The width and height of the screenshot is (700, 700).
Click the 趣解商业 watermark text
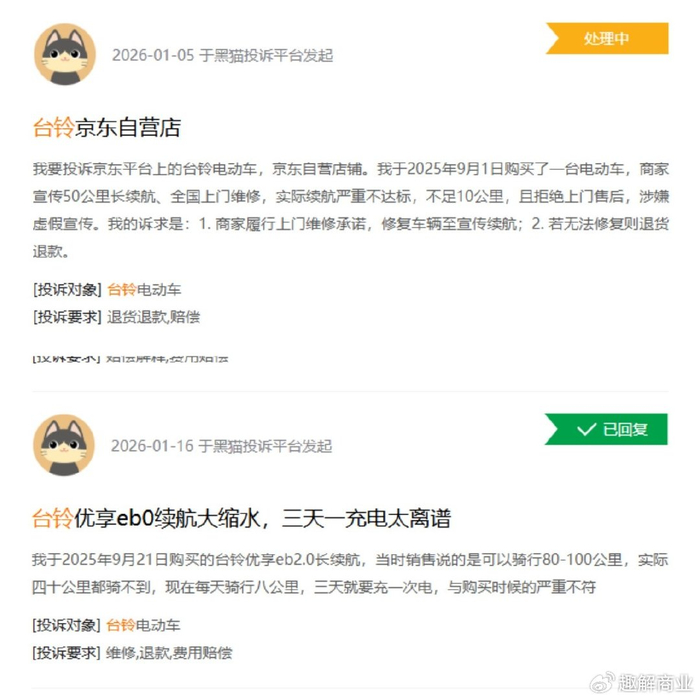click(654, 683)
